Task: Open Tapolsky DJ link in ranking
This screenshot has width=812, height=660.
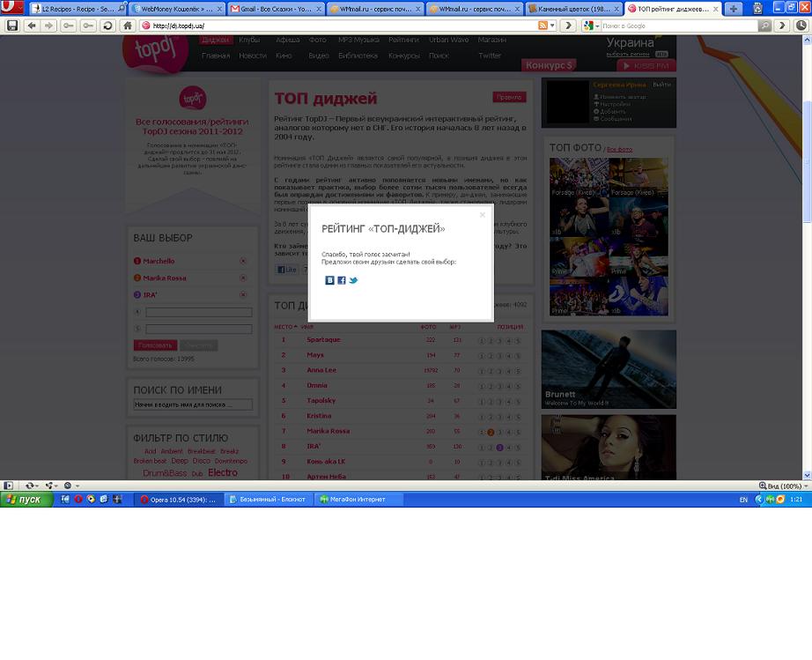Action: [321, 400]
